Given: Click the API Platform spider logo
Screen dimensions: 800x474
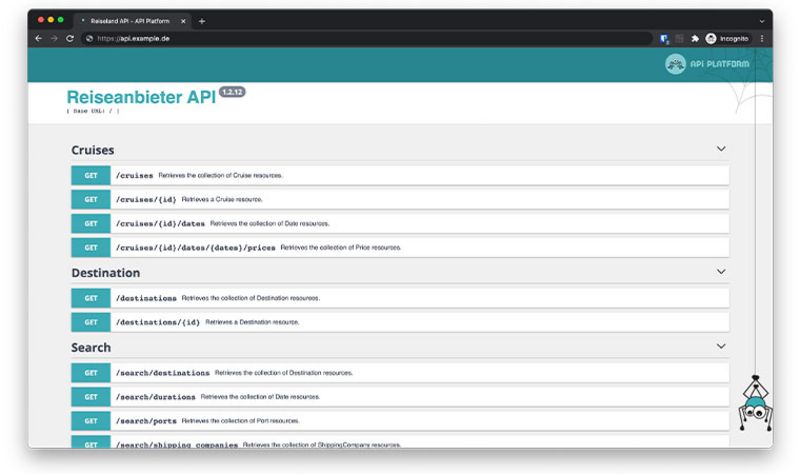Looking at the screenshot, I should (676, 64).
